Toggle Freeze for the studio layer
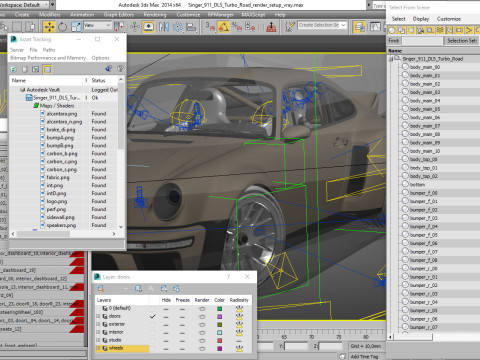 click(182, 340)
